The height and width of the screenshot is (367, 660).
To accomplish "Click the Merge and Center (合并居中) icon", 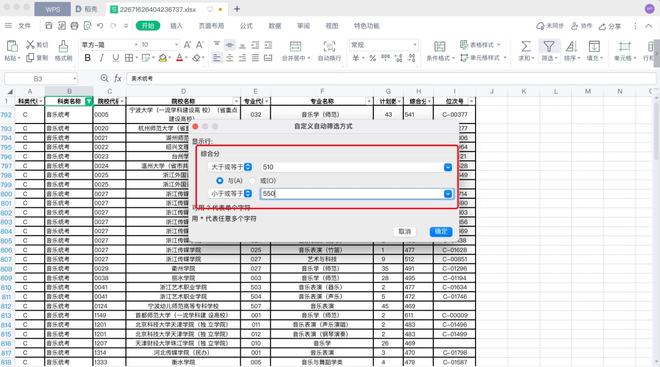I will pyautogui.click(x=295, y=46).
